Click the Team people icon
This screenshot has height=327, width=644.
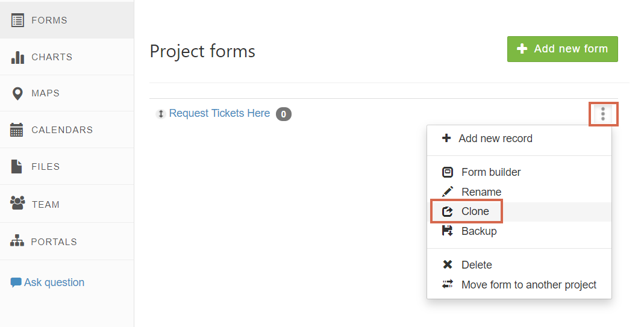[17, 203]
